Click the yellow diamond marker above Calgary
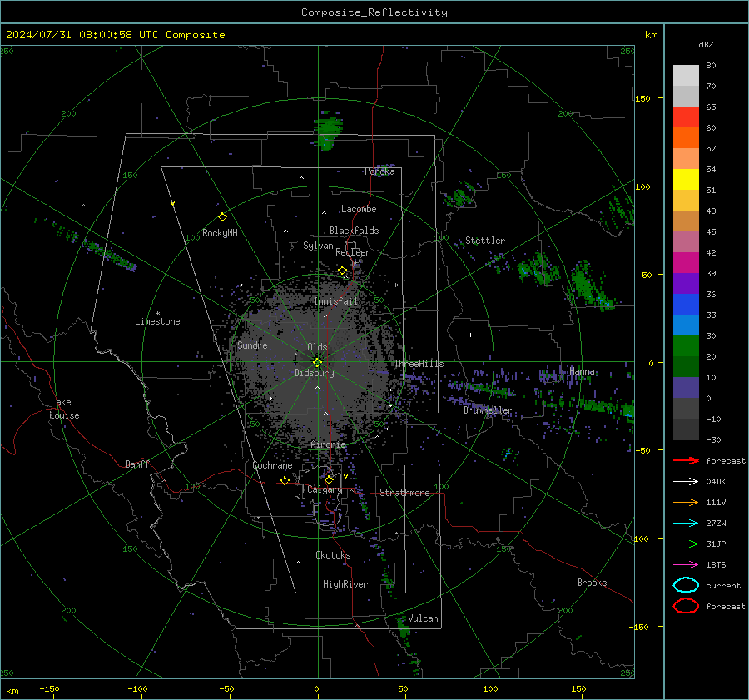The image size is (749, 700). pos(329,479)
